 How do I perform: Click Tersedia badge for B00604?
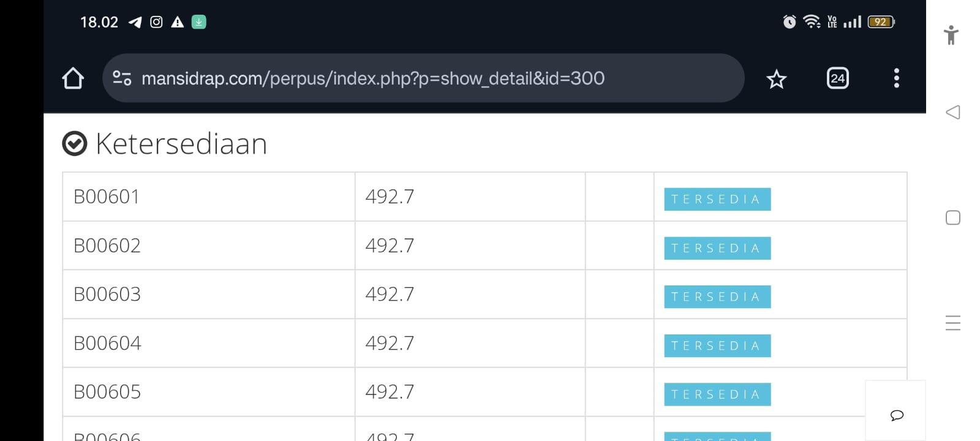pyautogui.click(x=717, y=346)
